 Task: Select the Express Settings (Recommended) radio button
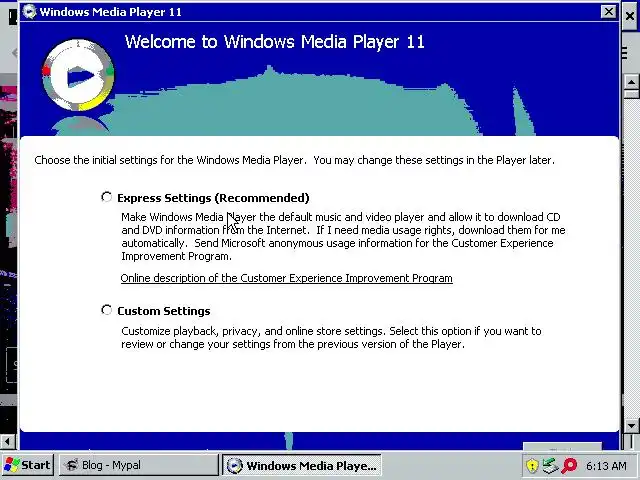pyautogui.click(x=107, y=198)
